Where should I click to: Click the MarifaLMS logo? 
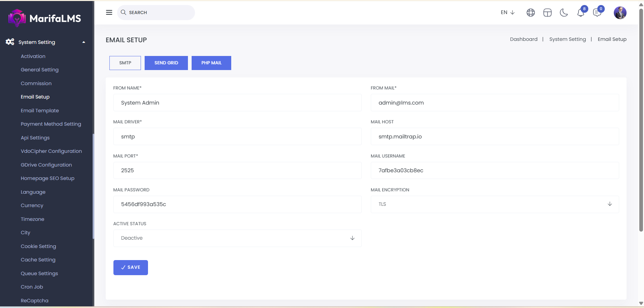point(45,18)
